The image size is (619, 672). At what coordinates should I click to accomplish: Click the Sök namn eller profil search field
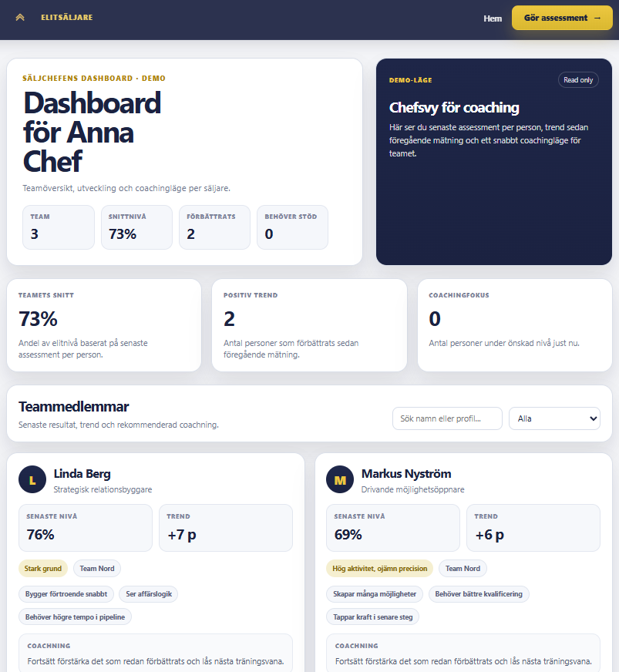click(447, 418)
